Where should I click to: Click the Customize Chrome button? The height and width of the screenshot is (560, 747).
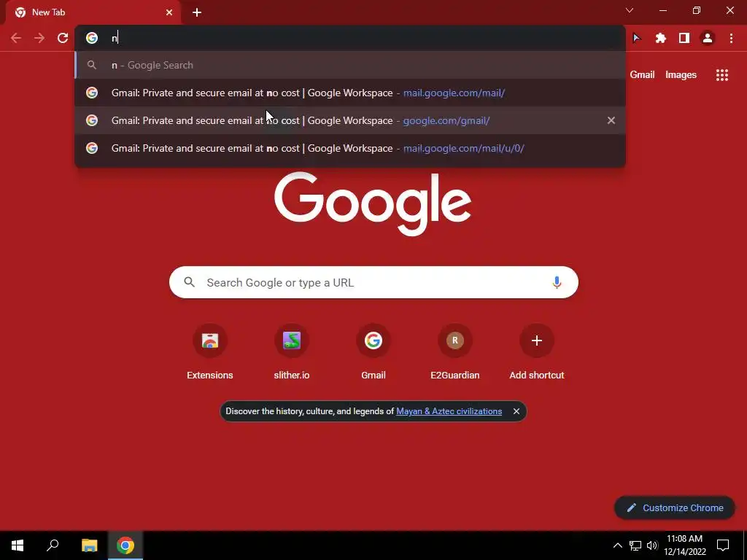point(675,507)
